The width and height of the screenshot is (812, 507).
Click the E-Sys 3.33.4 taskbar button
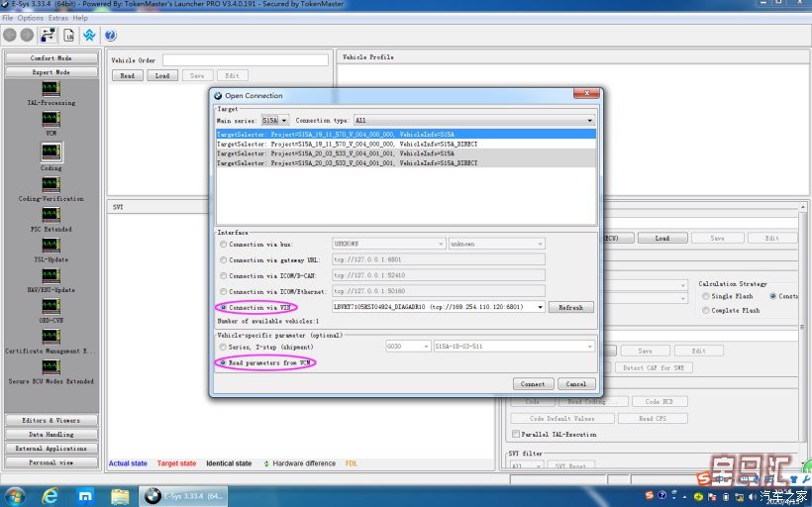pyautogui.click(x=185, y=496)
